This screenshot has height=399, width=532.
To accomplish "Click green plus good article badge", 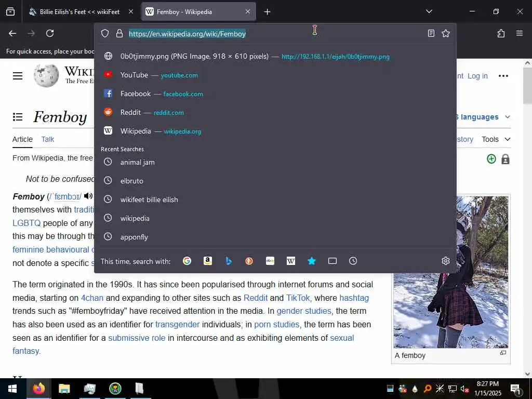I will (x=491, y=159).
